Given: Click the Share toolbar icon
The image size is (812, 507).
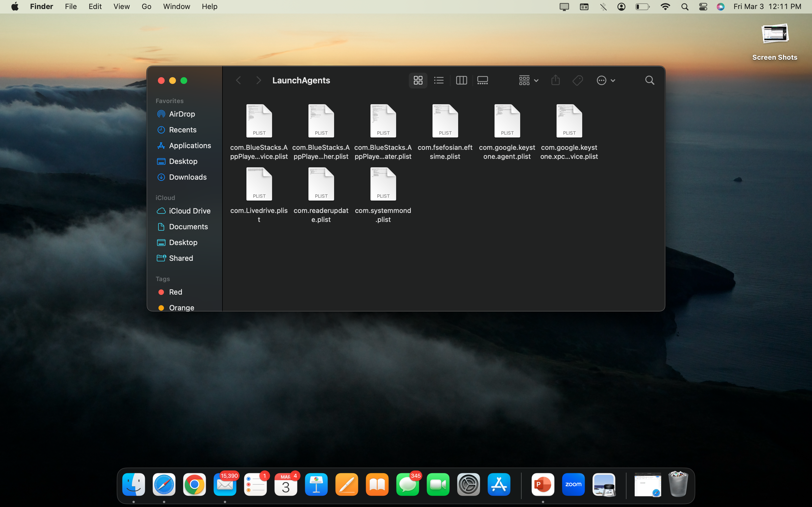Looking at the screenshot, I should tap(555, 81).
